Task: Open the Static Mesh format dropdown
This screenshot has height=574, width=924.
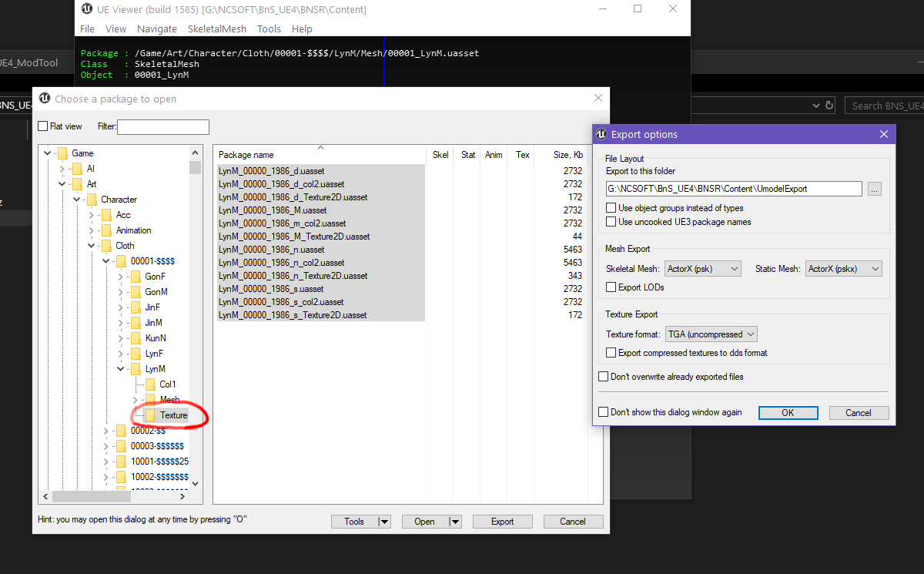Action: [843, 269]
